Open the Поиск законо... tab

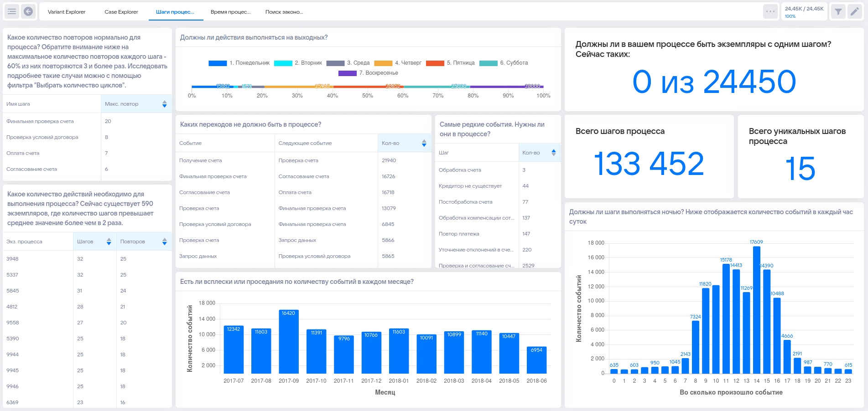click(x=284, y=12)
